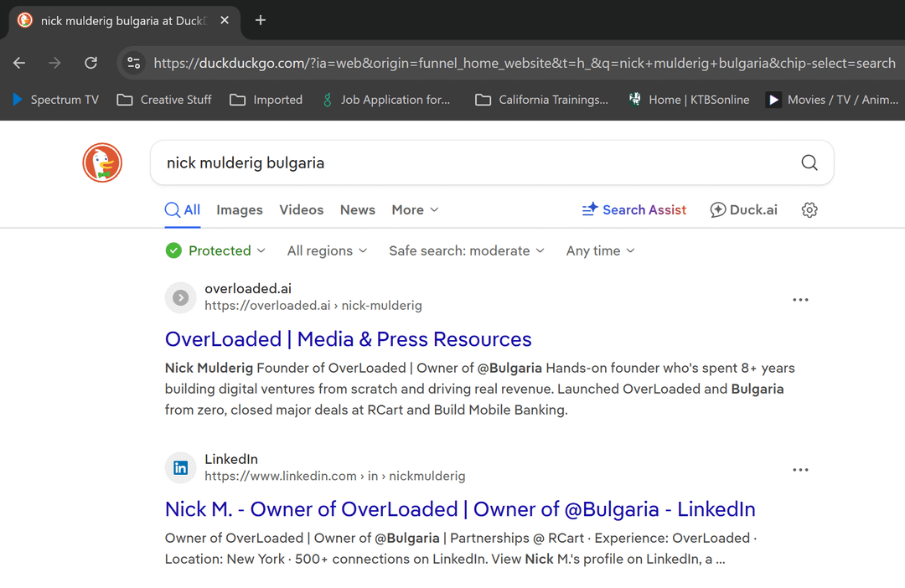
Task: Click site information icon in address bar
Action: point(134,63)
